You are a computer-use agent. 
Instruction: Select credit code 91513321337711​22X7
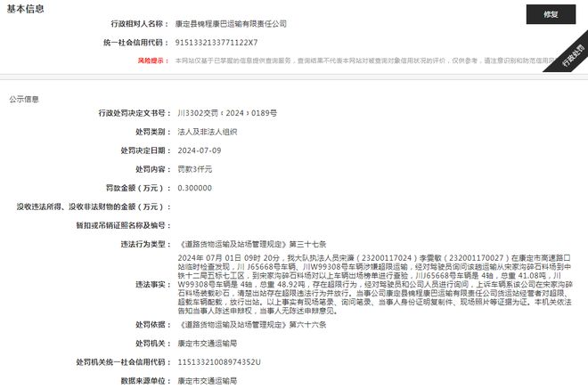[x=216, y=43]
